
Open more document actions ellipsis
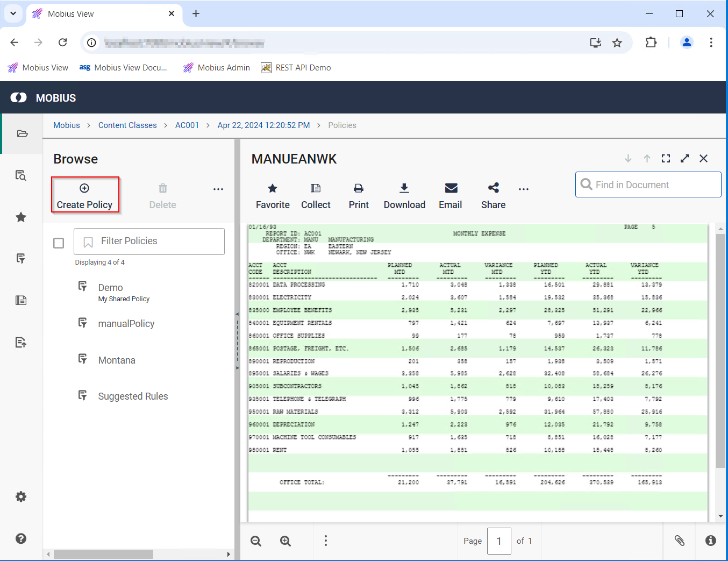[523, 189]
